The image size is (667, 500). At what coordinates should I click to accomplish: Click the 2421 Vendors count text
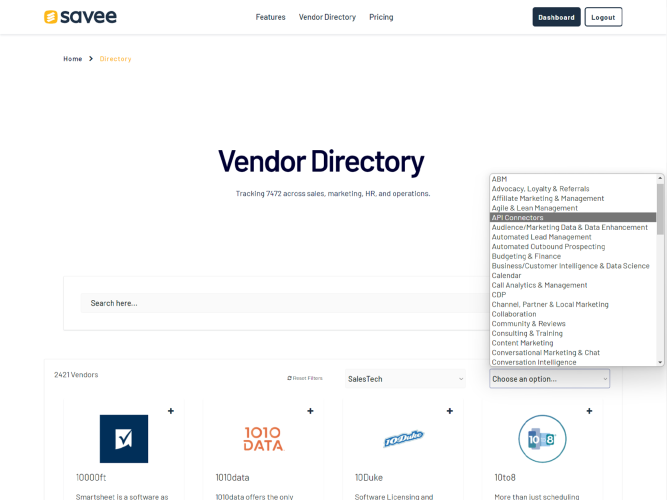[x=76, y=374]
